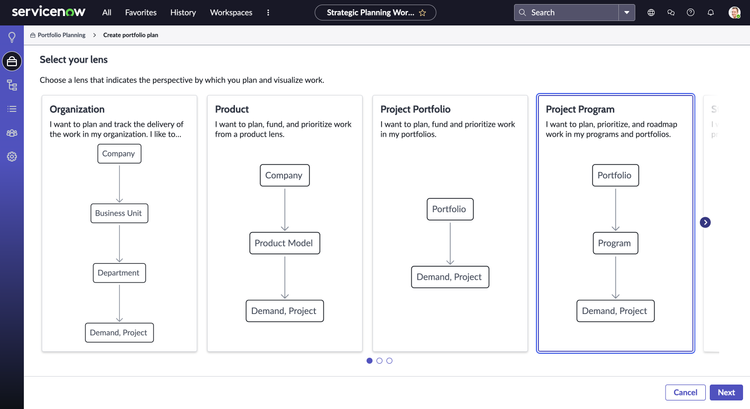Open the settings gear icon in the sidebar

point(12,156)
